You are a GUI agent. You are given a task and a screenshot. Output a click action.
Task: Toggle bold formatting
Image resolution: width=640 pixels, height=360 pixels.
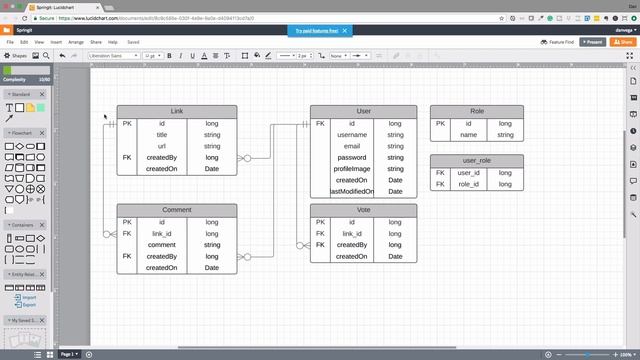[169, 56]
